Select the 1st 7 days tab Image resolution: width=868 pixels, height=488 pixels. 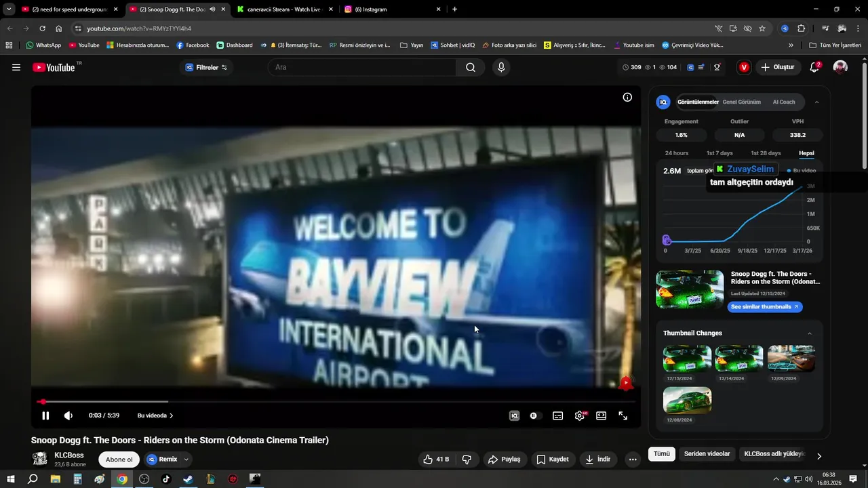pyautogui.click(x=719, y=153)
